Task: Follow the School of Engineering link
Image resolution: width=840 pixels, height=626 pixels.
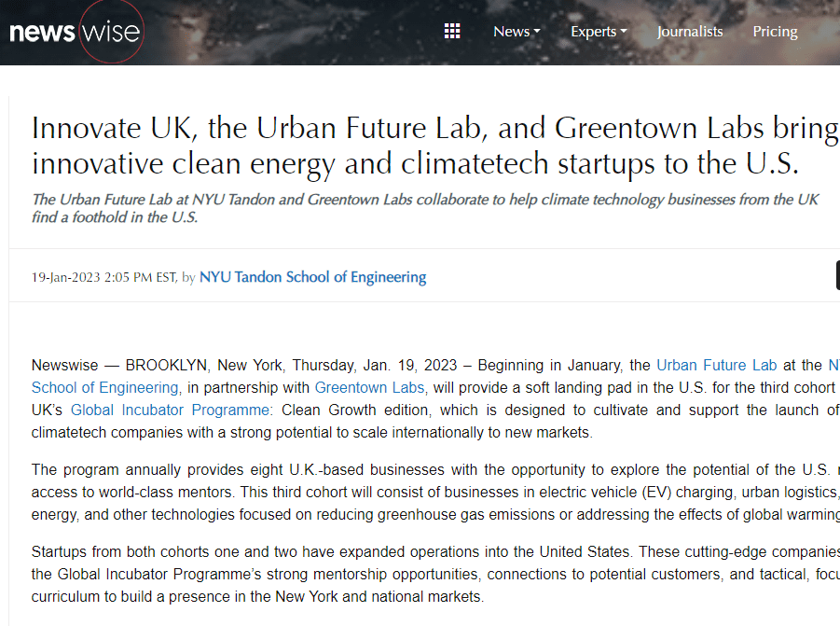Action: pyautogui.click(x=106, y=387)
